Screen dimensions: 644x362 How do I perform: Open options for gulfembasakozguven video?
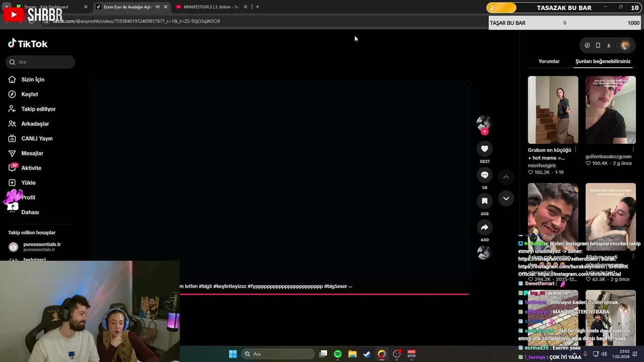point(633,150)
